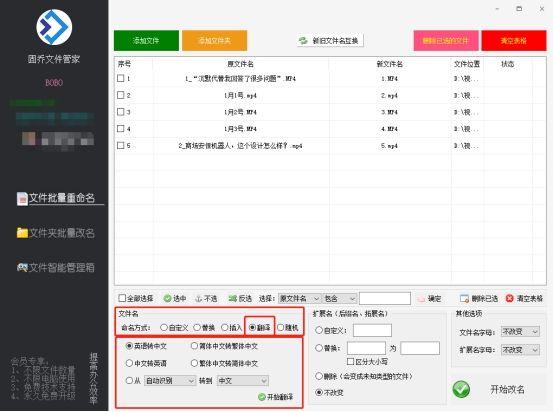Select the 随机 naming mode radio button
Screen dimensions: 553x412
pyautogui.click(x=281, y=328)
